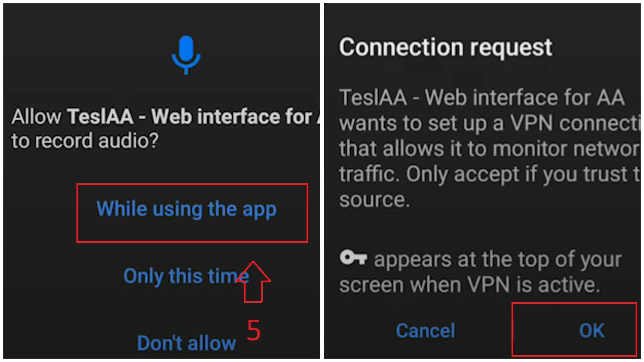
Task: Click 'TeslAA - Web interface for AA' line
Action: click(482, 98)
